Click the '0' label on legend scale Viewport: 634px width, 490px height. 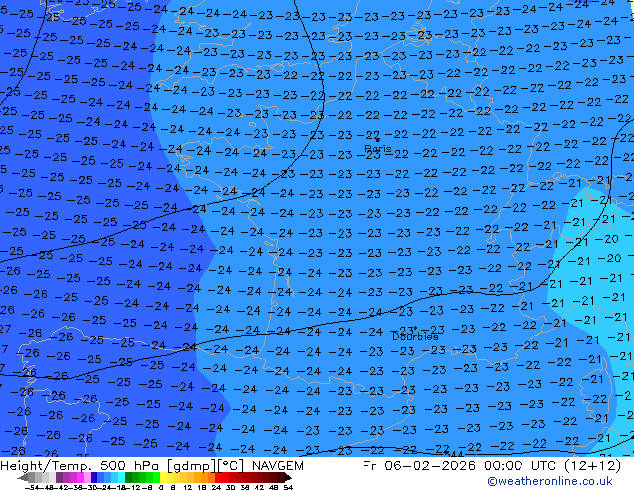point(161,488)
